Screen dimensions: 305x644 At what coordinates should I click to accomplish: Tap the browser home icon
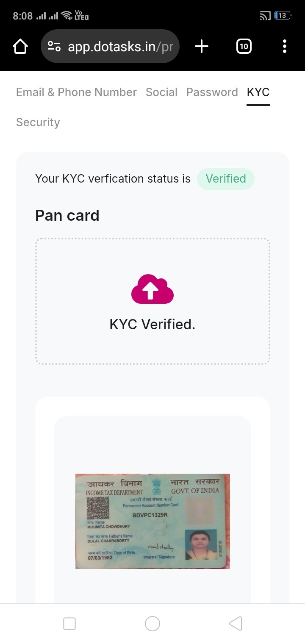[20, 47]
